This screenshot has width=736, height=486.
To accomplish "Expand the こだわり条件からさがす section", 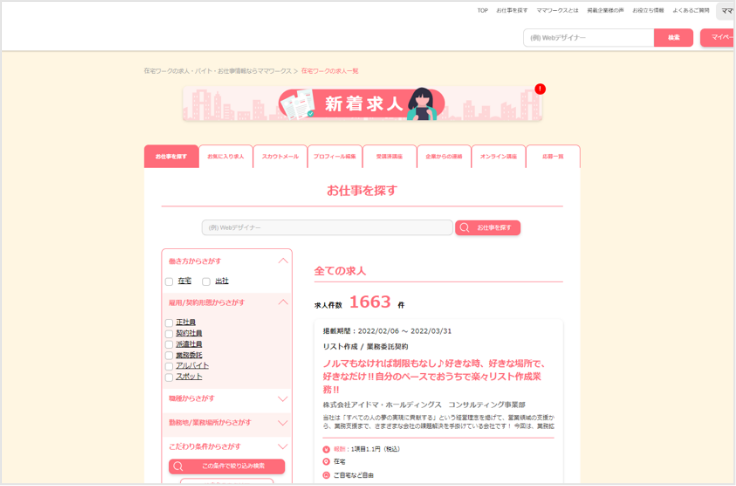I will [x=283, y=447].
